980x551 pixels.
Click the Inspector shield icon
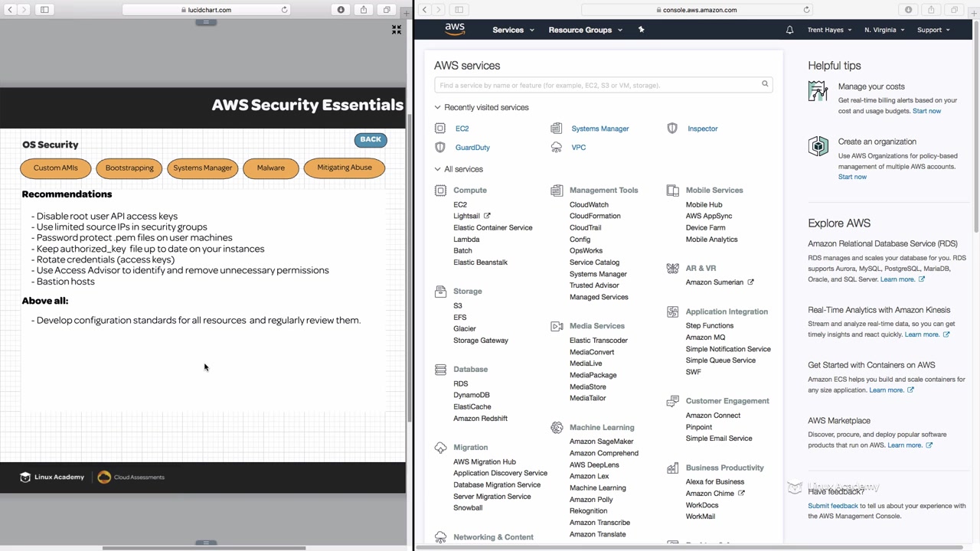[x=672, y=129]
